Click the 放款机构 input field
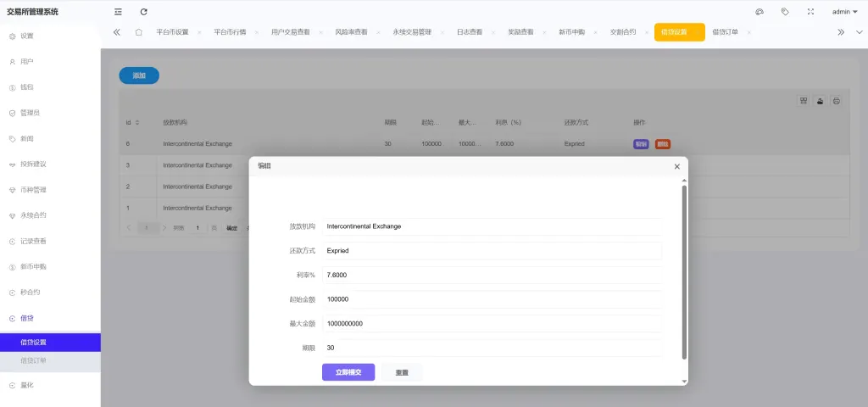 pyautogui.click(x=492, y=226)
